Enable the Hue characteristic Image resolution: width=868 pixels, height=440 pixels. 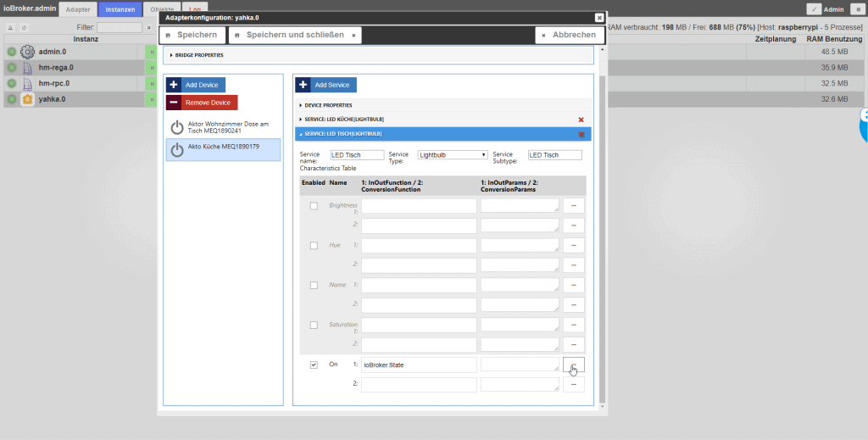pos(314,246)
